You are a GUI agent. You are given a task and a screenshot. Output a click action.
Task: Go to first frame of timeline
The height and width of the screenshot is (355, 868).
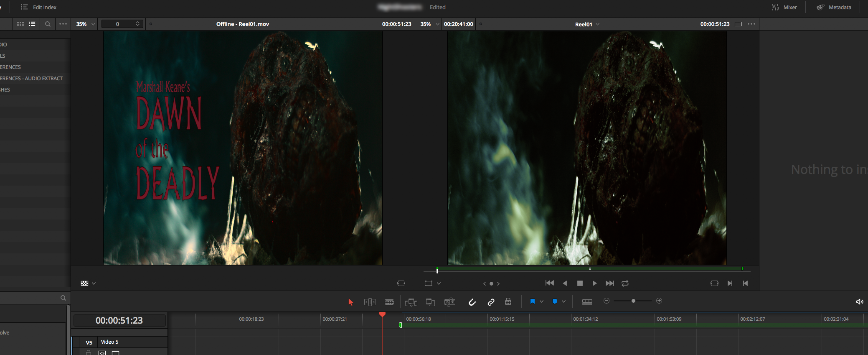click(x=550, y=283)
